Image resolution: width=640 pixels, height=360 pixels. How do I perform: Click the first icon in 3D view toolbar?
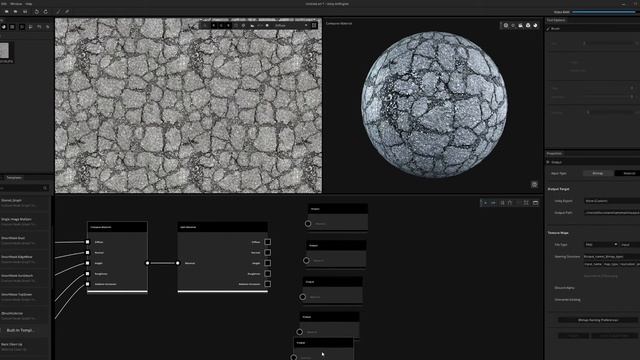click(x=506, y=25)
